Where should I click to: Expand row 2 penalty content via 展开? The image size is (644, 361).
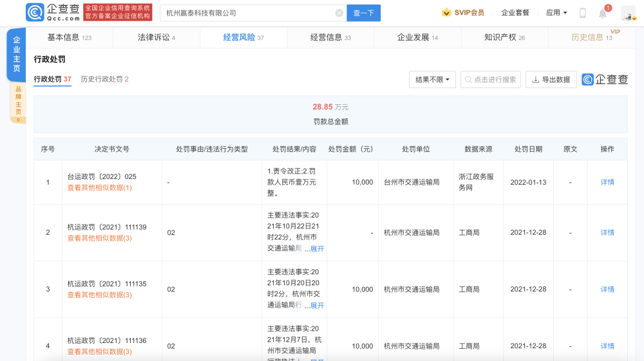pos(317,248)
